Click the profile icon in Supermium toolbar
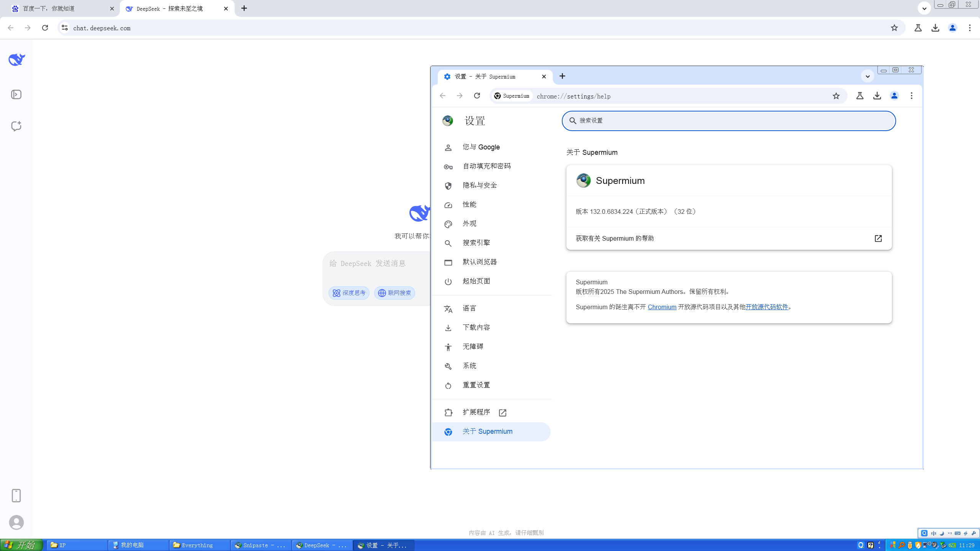The width and height of the screenshot is (980, 551). pyautogui.click(x=894, y=96)
